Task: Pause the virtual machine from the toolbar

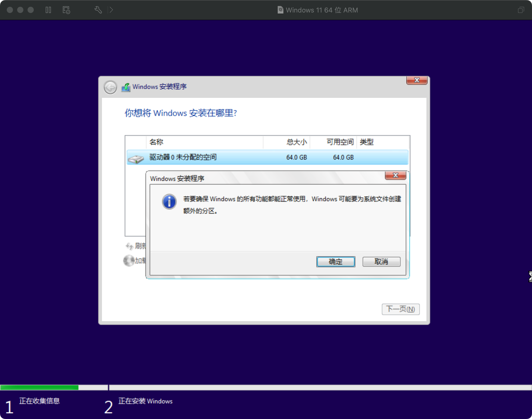Action: click(48, 10)
